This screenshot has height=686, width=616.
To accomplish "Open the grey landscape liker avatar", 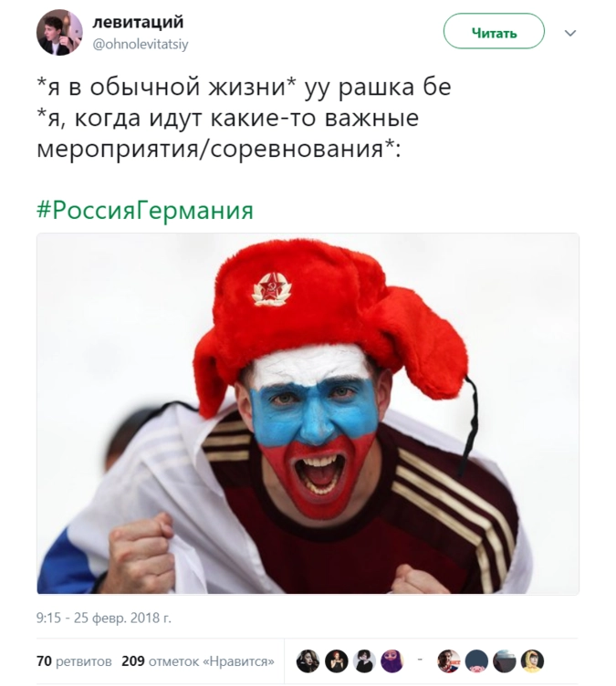I will coord(505,660).
